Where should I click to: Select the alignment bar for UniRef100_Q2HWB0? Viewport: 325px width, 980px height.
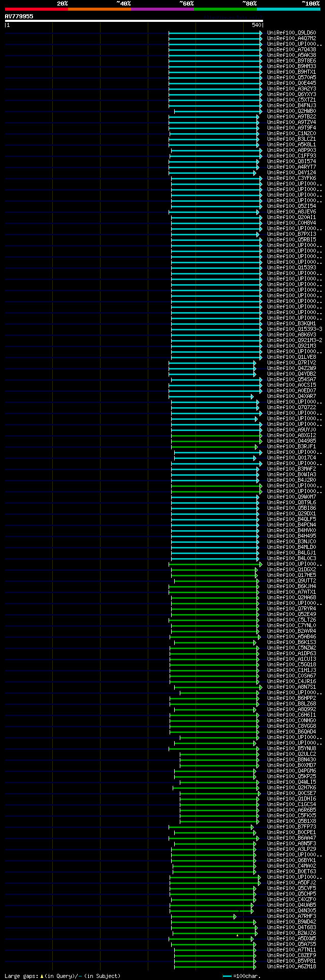pyautogui.click(x=218, y=111)
